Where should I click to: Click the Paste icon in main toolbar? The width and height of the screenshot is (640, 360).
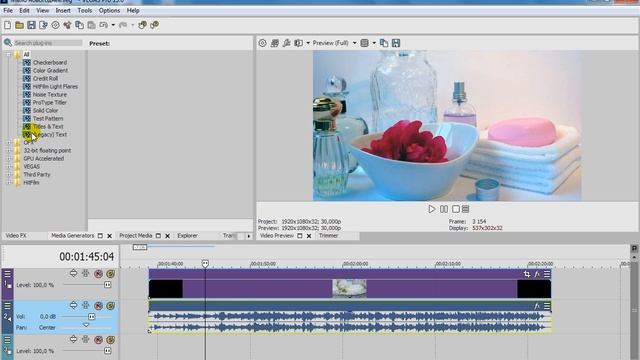pos(91,25)
